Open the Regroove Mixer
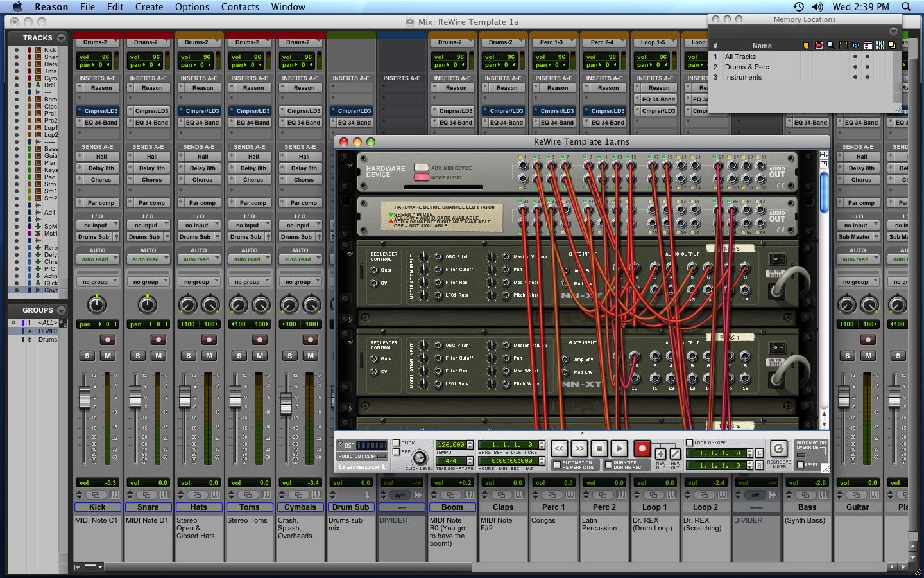The image size is (924, 578). [778, 450]
